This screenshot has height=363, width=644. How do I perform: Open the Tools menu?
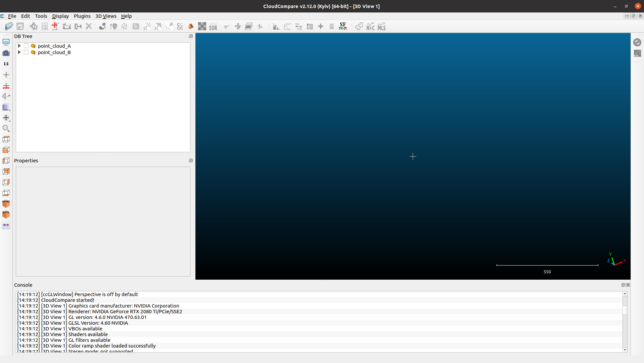(x=41, y=16)
